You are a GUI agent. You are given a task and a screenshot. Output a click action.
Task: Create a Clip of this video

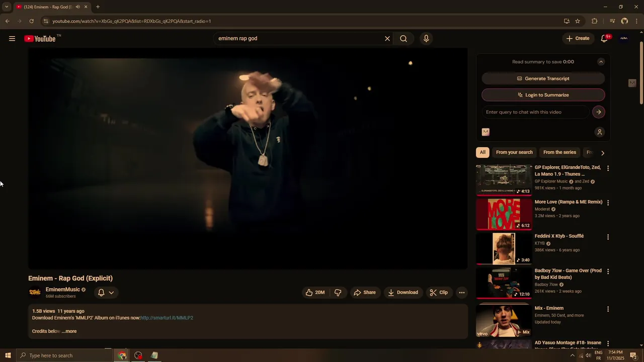click(439, 292)
